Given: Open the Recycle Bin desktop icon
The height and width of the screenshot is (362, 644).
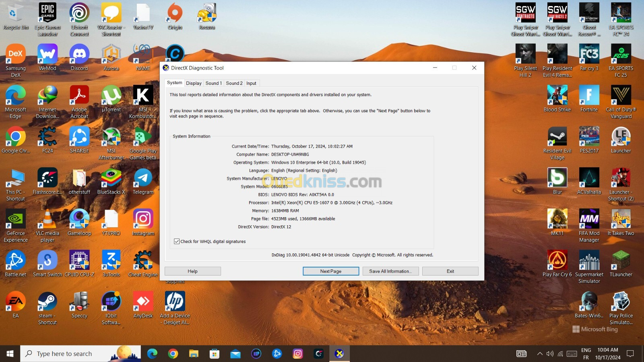Looking at the screenshot, I should pos(16,17).
